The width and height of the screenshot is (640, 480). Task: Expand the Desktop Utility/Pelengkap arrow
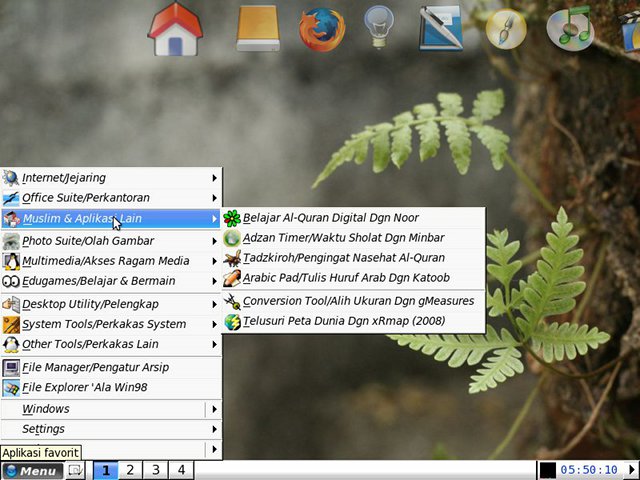[x=214, y=304]
